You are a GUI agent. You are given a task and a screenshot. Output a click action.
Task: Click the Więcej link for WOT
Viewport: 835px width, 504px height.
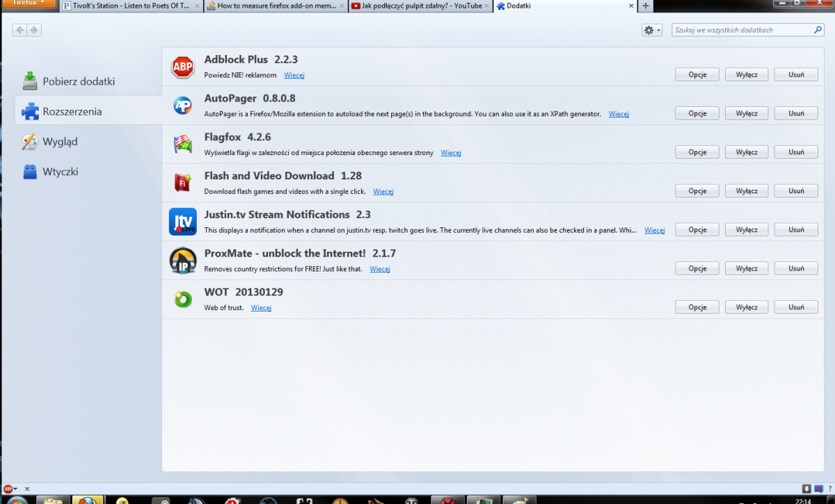pos(261,308)
